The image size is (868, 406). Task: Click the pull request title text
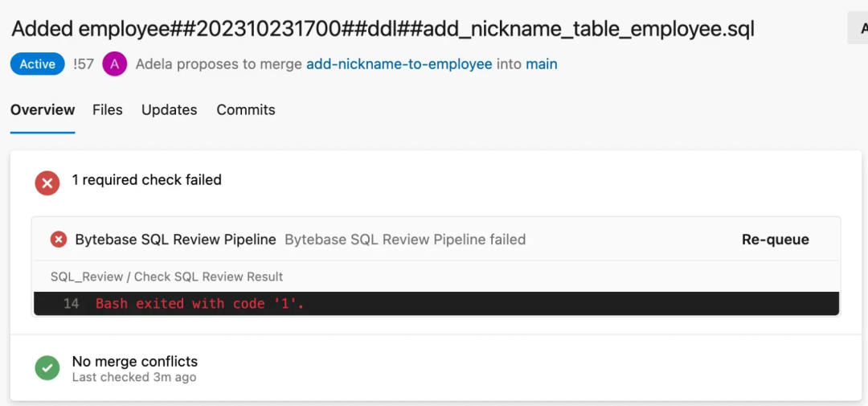pyautogui.click(x=383, y=30)
